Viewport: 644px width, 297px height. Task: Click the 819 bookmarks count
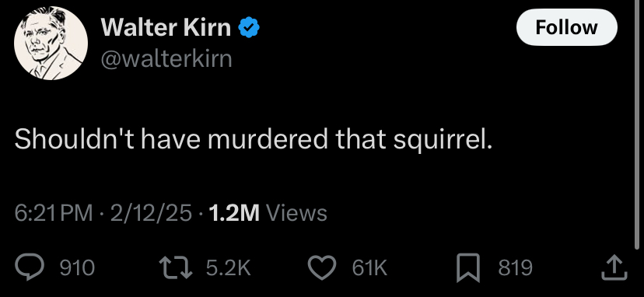(x=516, y=267)
